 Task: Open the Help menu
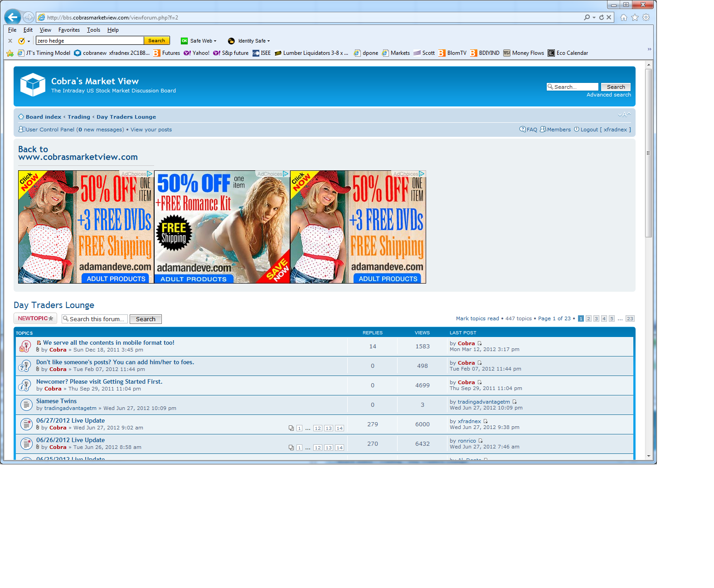pos(113,30)
